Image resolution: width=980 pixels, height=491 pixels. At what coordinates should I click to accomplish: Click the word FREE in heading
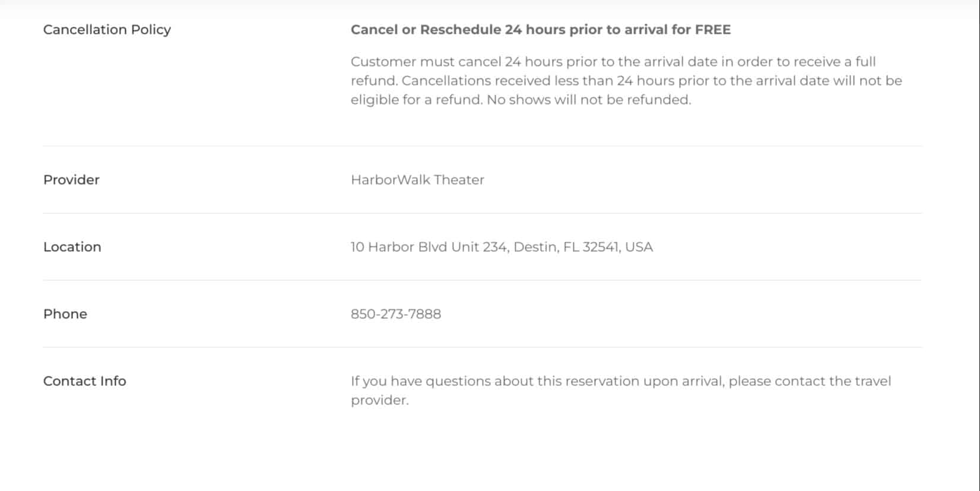[x=713, y=30]
